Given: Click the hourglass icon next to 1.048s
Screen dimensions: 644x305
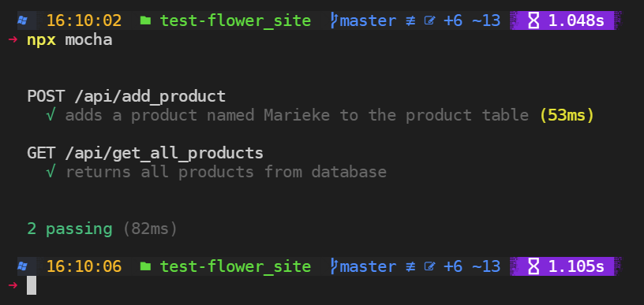Looking at the screenshot, I should [533, 20].
